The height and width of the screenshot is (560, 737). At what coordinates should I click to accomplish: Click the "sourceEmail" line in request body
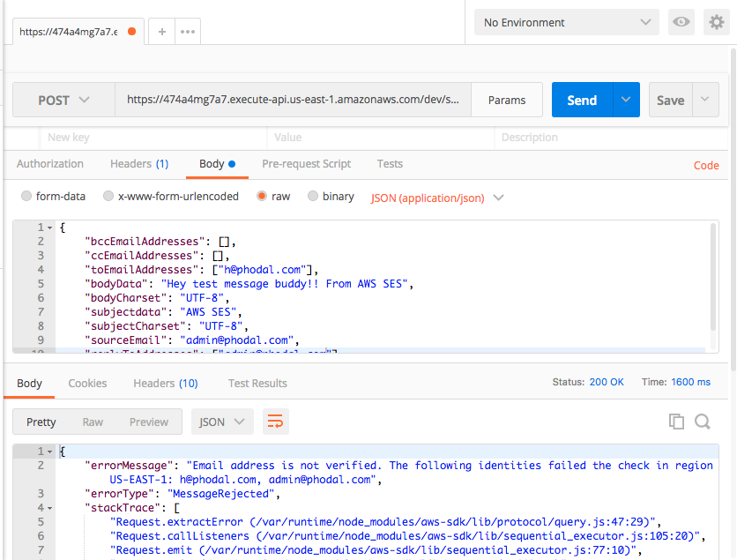click(x=192, y=340)
